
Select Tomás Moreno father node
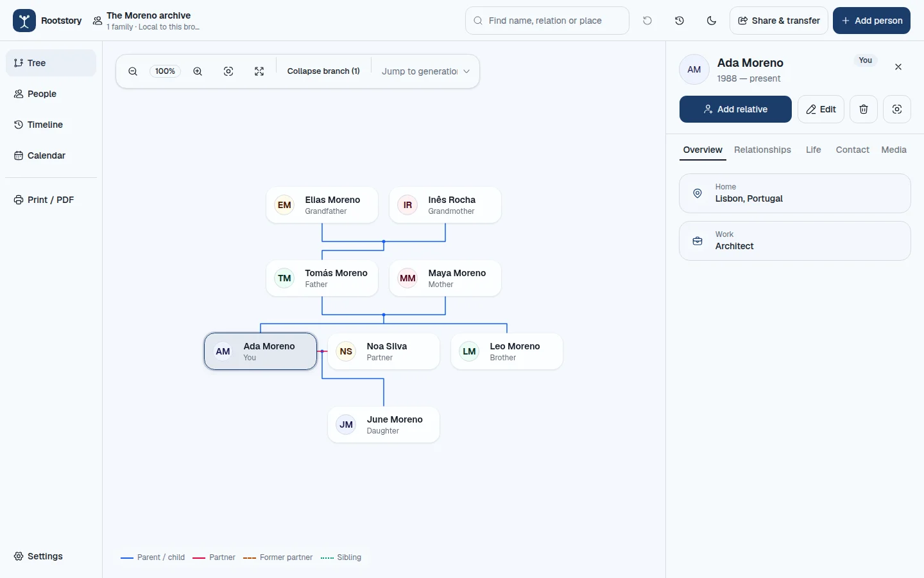(322, 278)
